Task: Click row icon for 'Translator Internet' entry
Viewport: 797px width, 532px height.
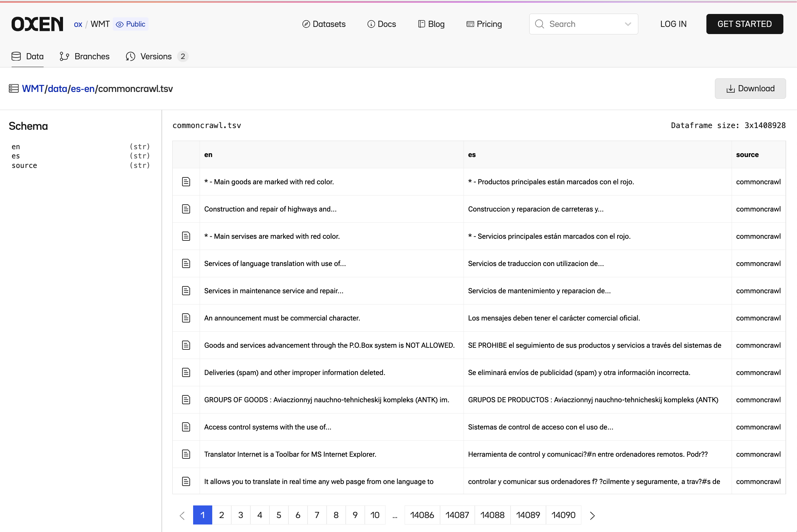Action: point(186,454)
